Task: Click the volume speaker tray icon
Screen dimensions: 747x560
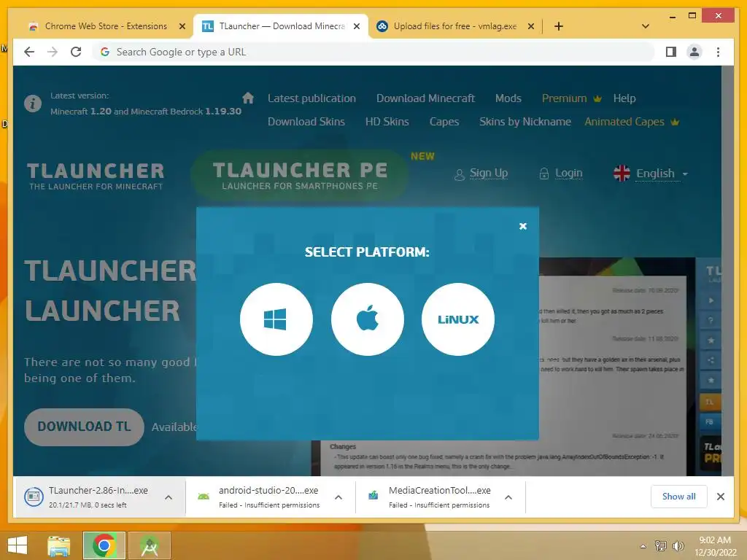Action: pos(678,545)
